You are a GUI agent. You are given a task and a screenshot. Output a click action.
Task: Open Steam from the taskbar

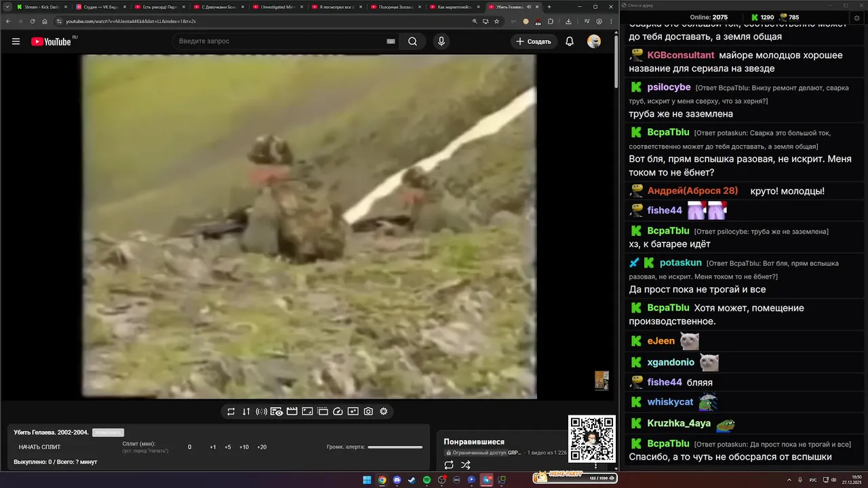pyautogui.click(x=412, y=480)
